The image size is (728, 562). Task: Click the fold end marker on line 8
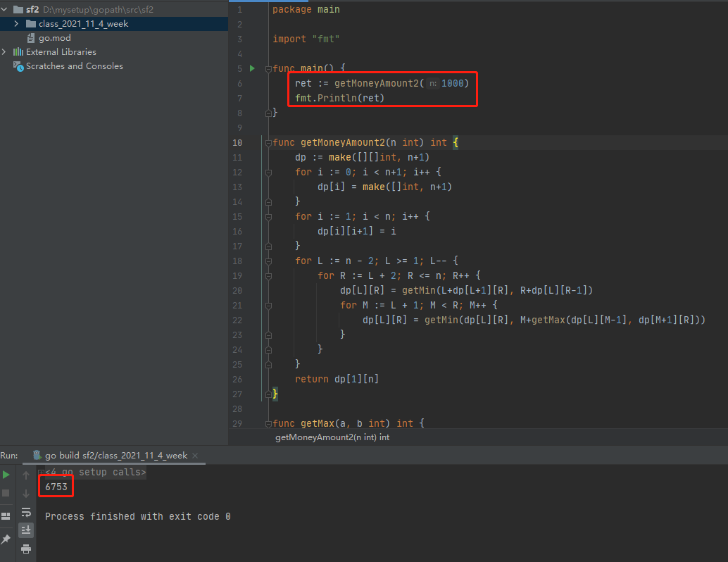click(x=268, y=113)
